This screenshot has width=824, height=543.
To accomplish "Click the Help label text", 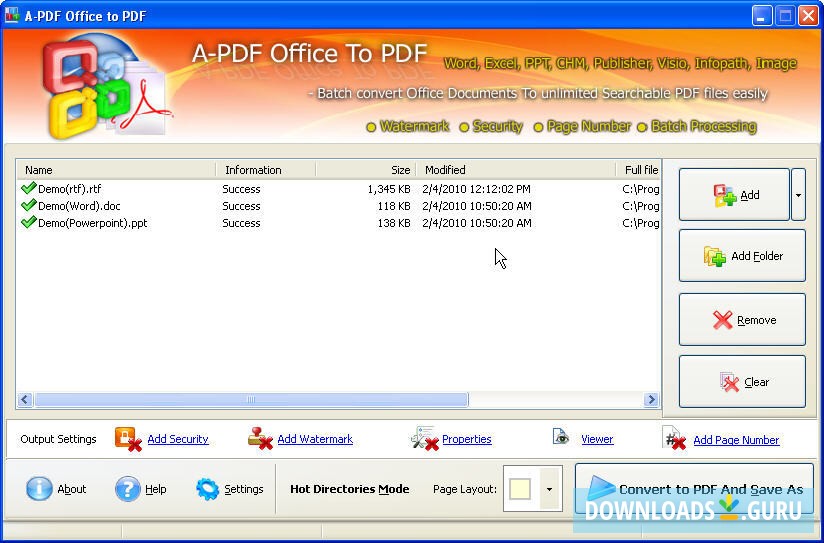I will (x=156, y=489).
